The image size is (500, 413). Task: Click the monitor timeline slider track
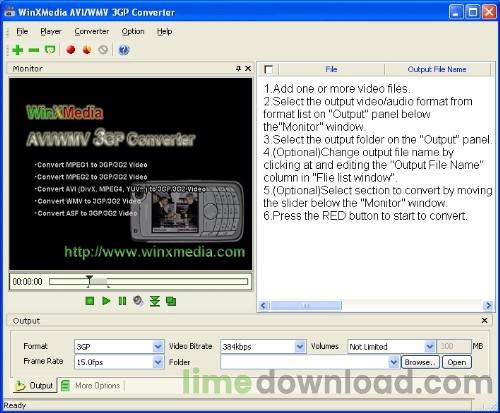click(148, 282)
